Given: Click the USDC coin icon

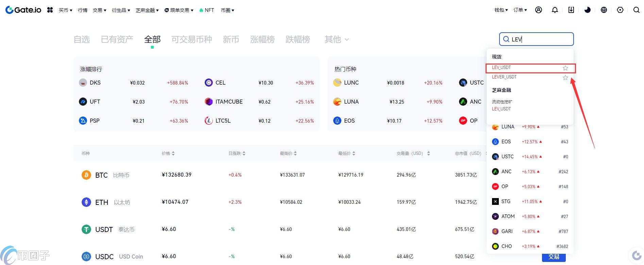Looking at the screenshot, I should pos(86,257).
